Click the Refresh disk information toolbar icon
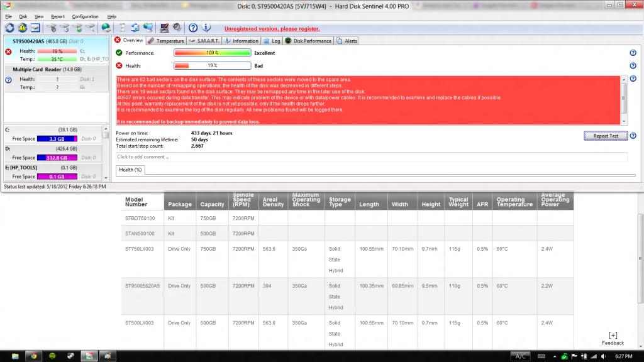644x362 pixels. (x=9, y=28)
